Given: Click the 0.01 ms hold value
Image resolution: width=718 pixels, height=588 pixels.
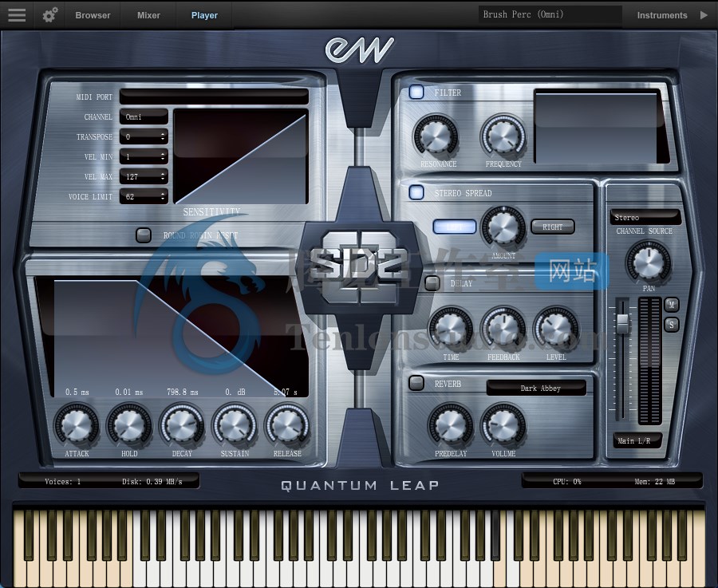Looking at the screenshot, I should [129, 392].
